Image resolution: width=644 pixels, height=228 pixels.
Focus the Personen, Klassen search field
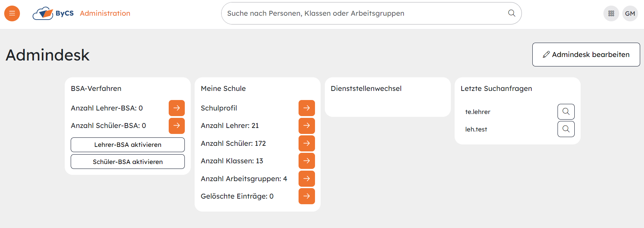364,13
